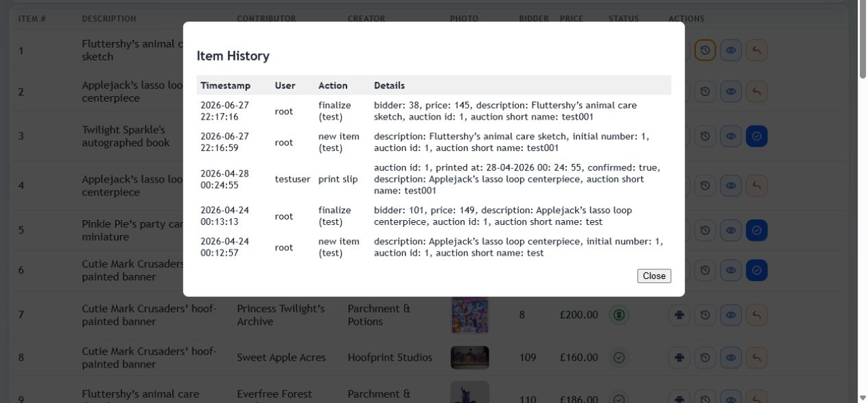Print slip icon for item 8
868x403 pixels.
(x=679, y=358)
